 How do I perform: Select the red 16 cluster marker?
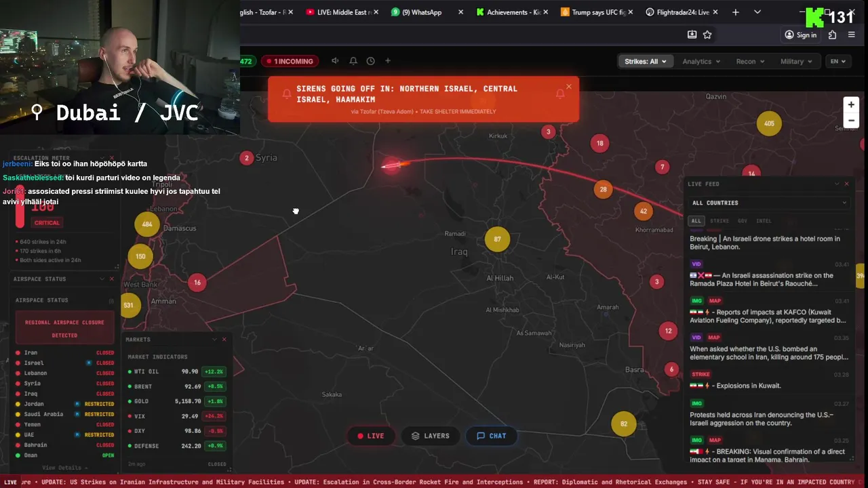pos(197,283)
